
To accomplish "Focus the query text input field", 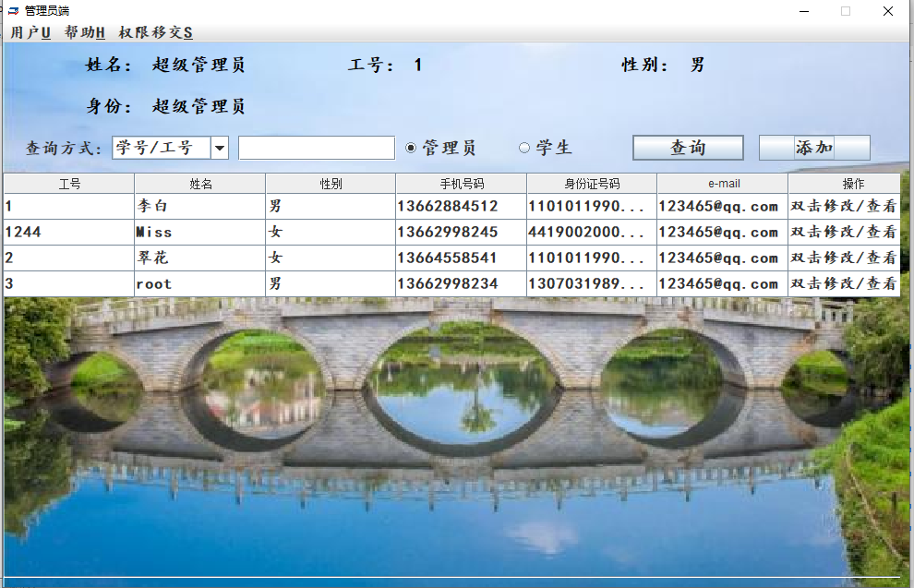I will coord(317,148).
